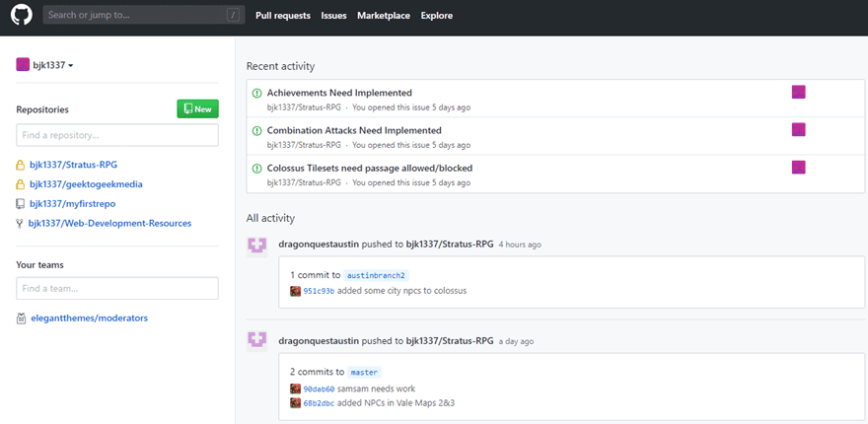Open master branch label
Image resolution: width=868 pixels, height=424 pixels.
click(364, 373)
